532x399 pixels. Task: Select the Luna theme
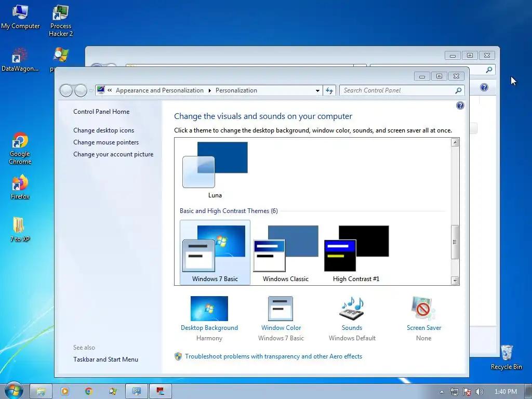tap(215, 170)
